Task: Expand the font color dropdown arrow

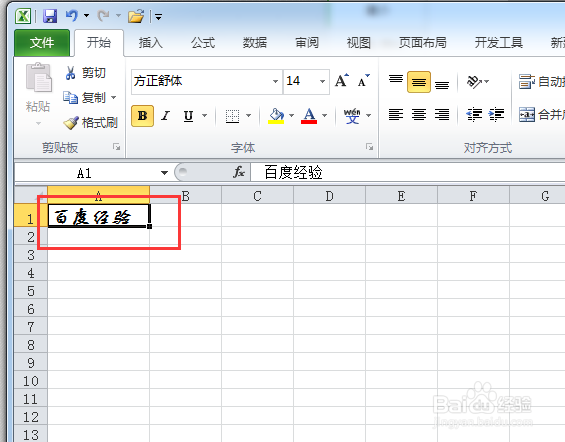Action: pyautogui.click(x=325, y=116)
